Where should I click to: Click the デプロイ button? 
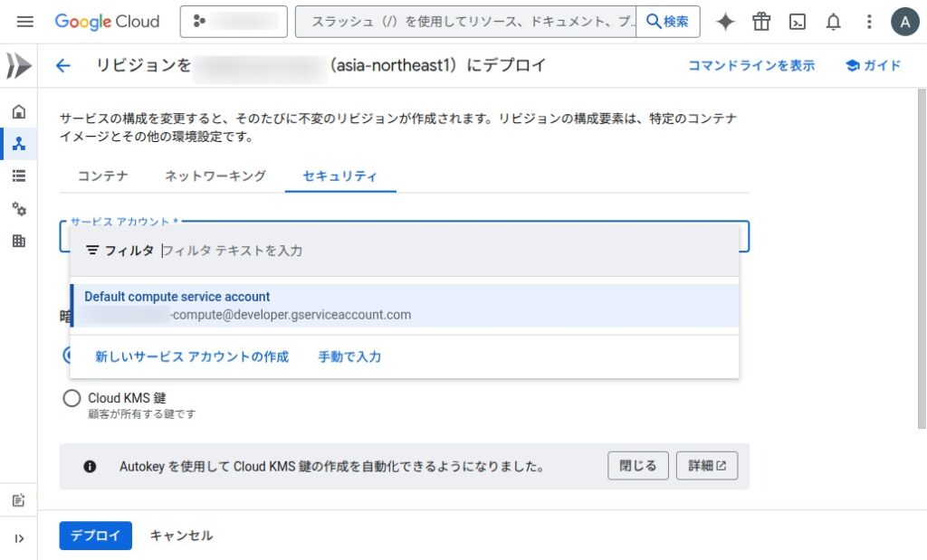(95, 536)
